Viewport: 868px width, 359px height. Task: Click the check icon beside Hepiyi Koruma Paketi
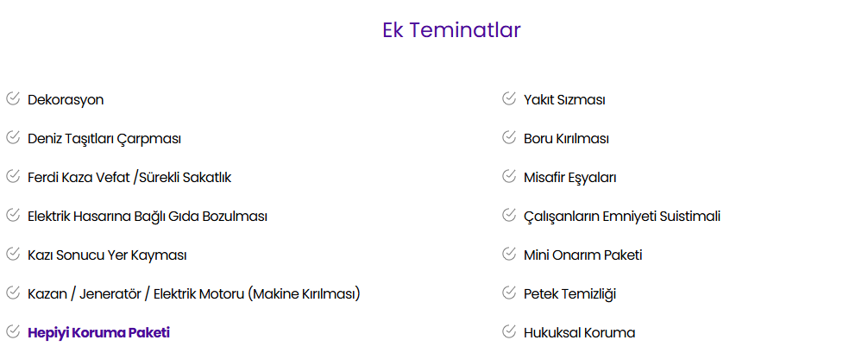point(13,331)
